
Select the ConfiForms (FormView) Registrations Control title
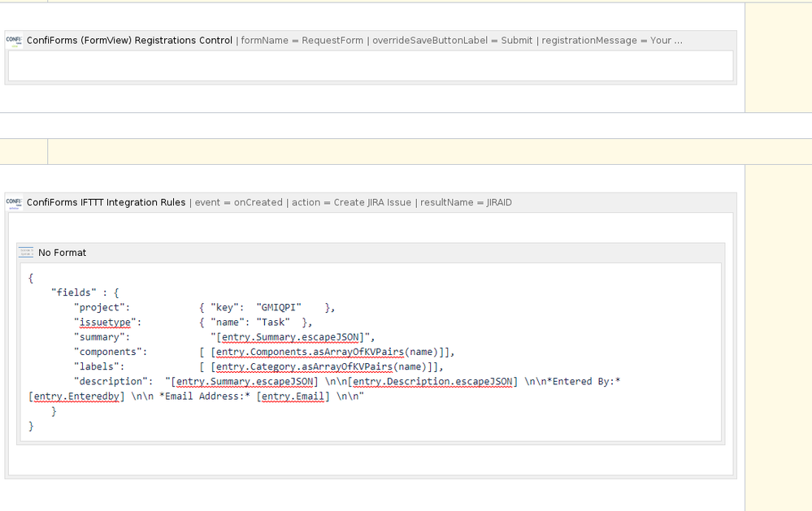click(129, 41)
